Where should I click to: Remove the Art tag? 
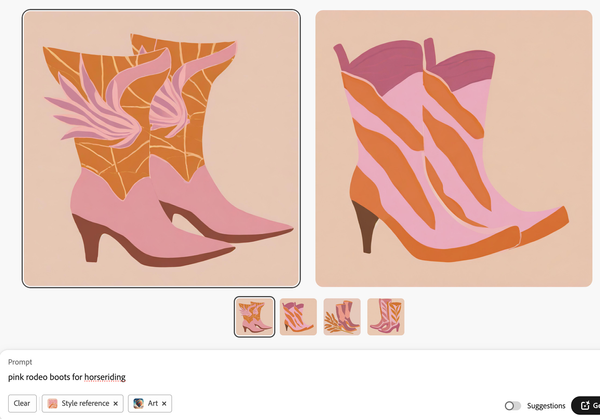(164, 404)
